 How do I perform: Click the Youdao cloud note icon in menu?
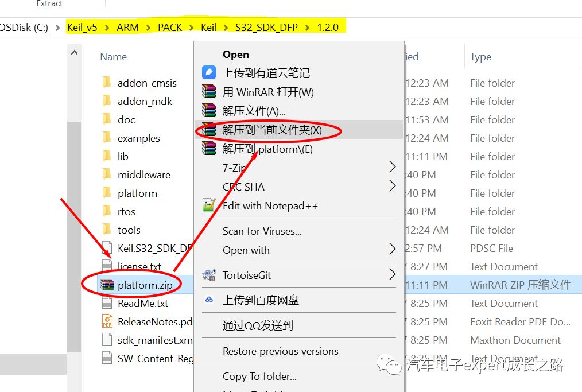(x=208, y=72)
